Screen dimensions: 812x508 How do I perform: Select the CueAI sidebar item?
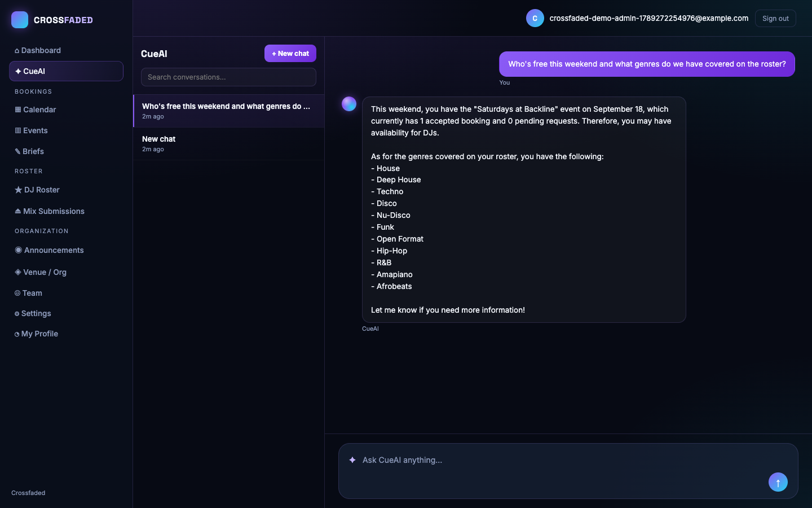(66, 71)
